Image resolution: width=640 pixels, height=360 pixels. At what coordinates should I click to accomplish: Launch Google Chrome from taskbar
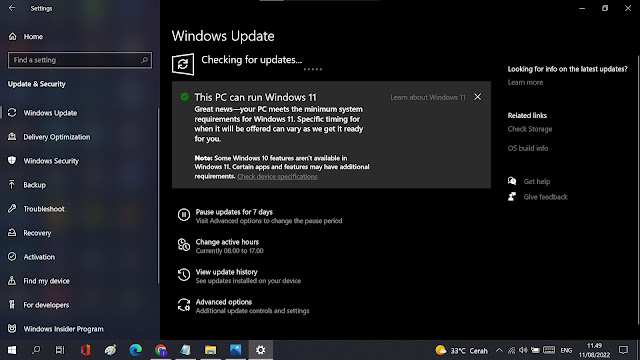point(161,350)
